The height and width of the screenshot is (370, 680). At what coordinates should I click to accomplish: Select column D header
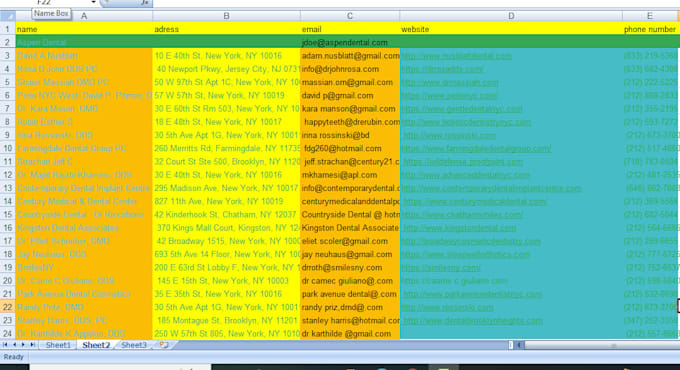coord(511,16)
